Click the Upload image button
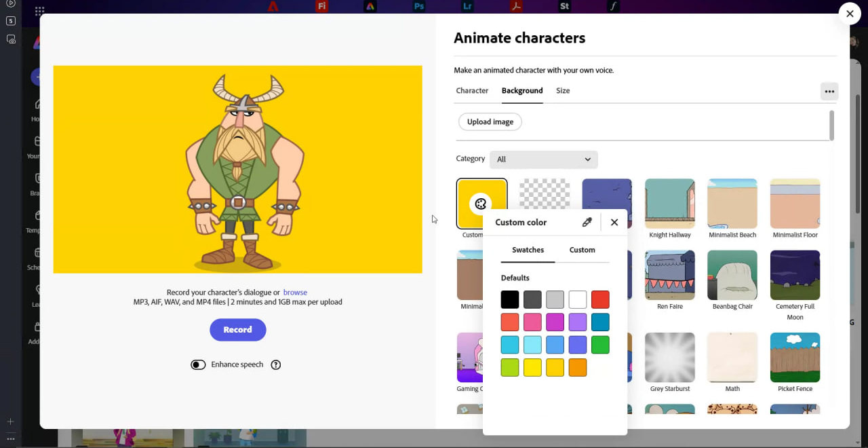 click(490, 122)
